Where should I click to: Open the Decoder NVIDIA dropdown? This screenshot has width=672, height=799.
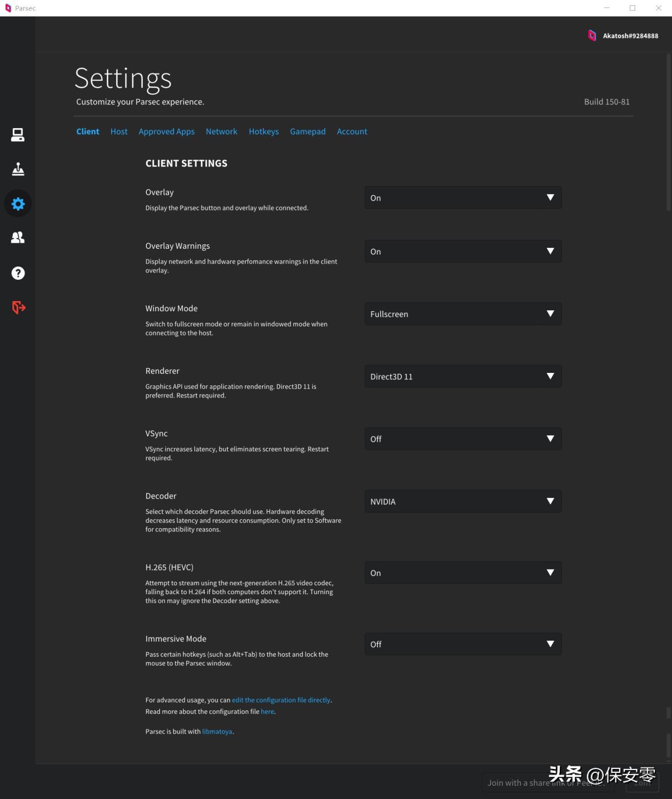click(x=463, y=501)
